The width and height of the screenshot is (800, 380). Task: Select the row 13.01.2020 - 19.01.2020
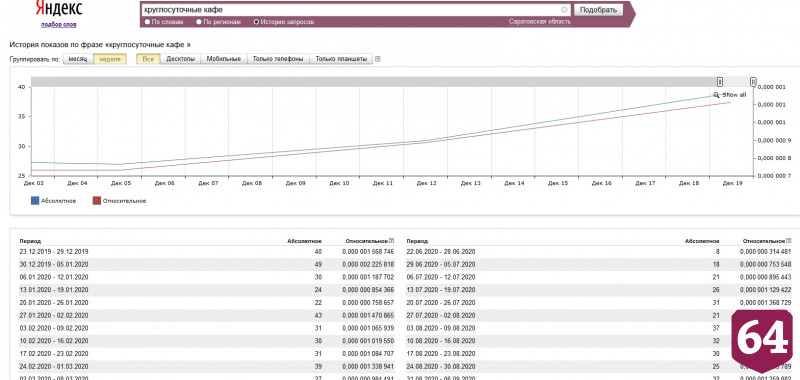click(207, 290)
